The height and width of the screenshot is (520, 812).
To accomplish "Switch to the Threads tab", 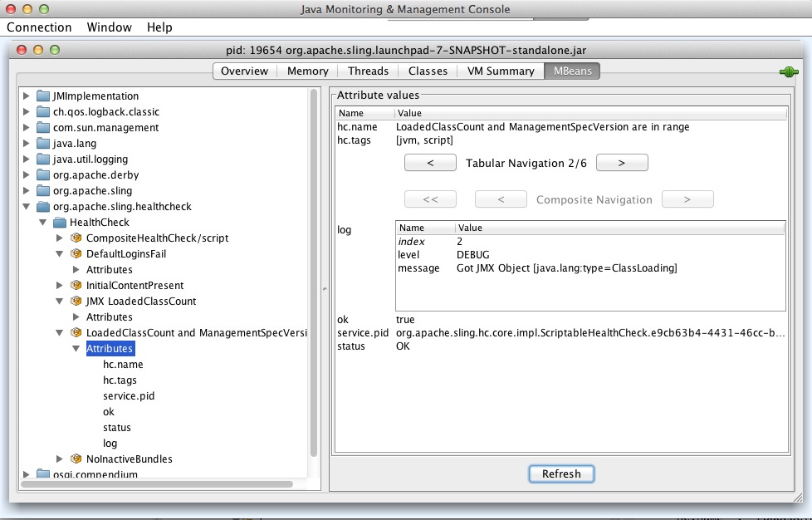I will 368,71.
